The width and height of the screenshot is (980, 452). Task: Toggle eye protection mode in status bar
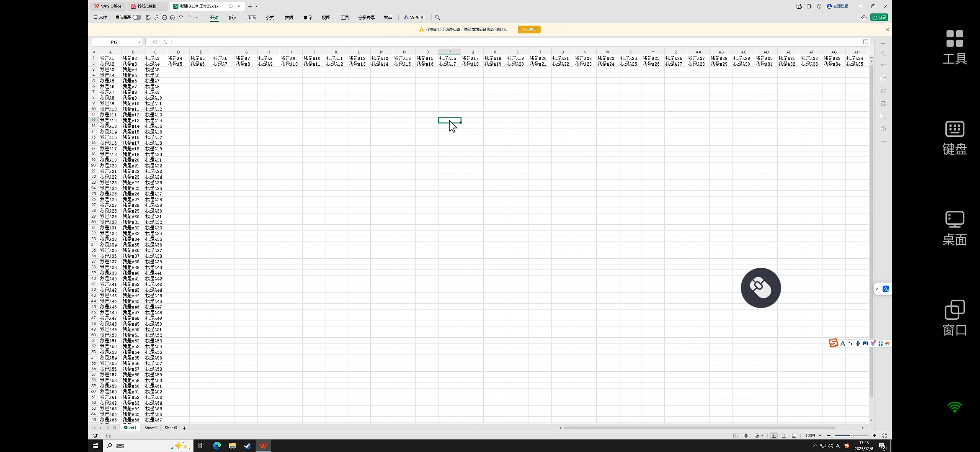click(746, 436)
